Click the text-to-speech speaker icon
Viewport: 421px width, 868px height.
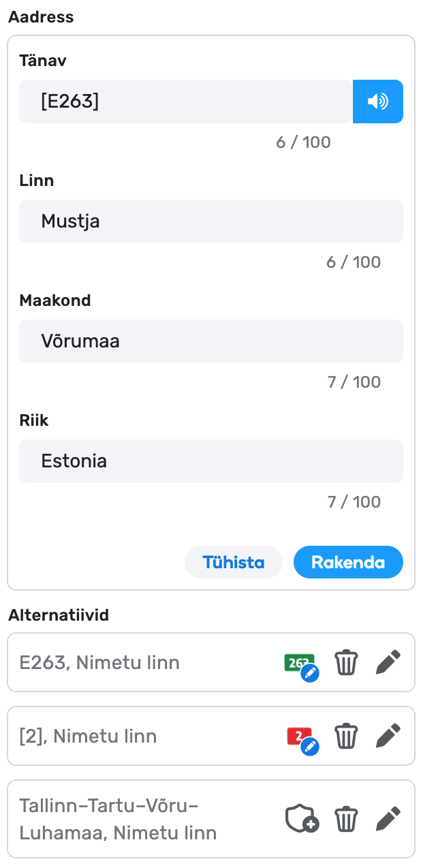coord(377,102)
